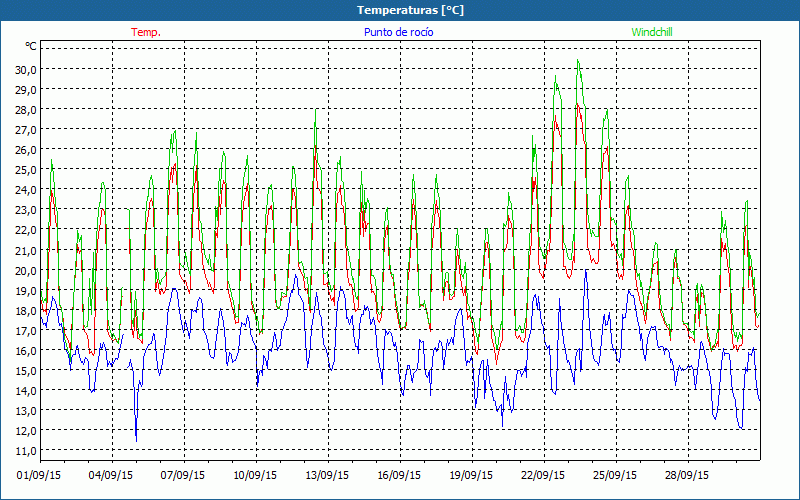Click the '15,0' y-axis value
800x500 pixels.
click(26, 370)
